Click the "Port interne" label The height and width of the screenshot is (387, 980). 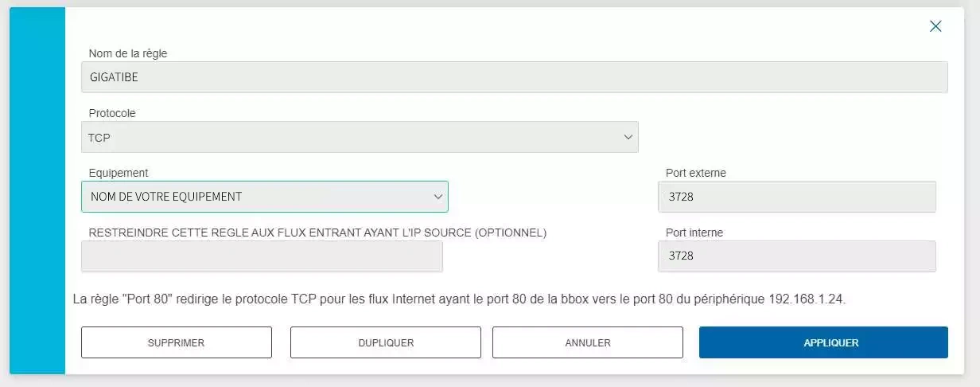694,233
